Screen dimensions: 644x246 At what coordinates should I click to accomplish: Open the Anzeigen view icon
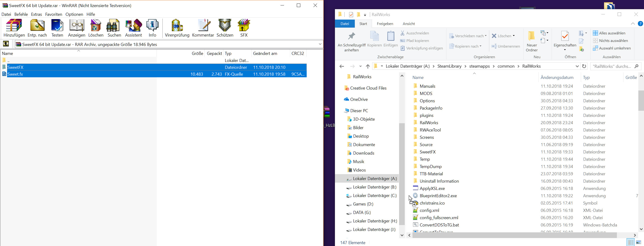point(77,28)
